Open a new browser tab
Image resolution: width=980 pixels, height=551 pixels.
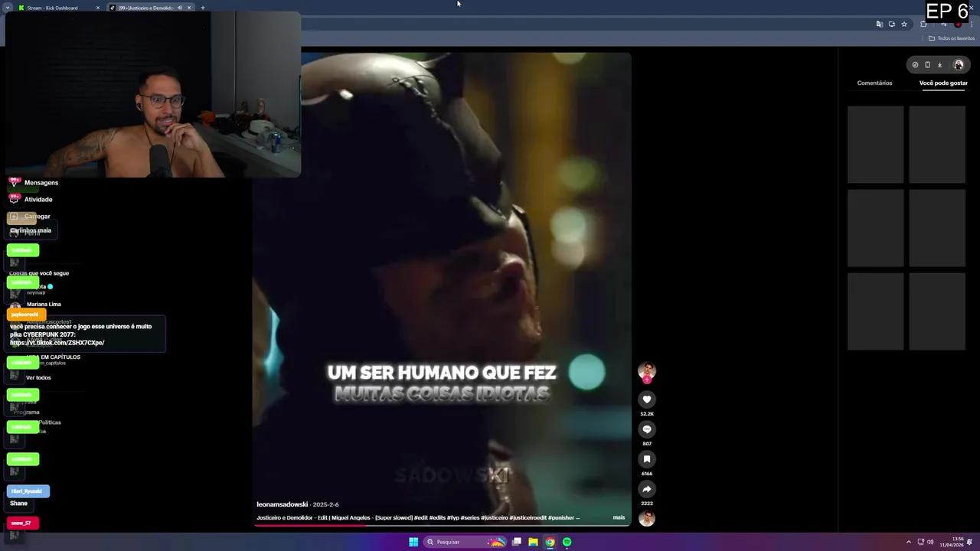203,8
